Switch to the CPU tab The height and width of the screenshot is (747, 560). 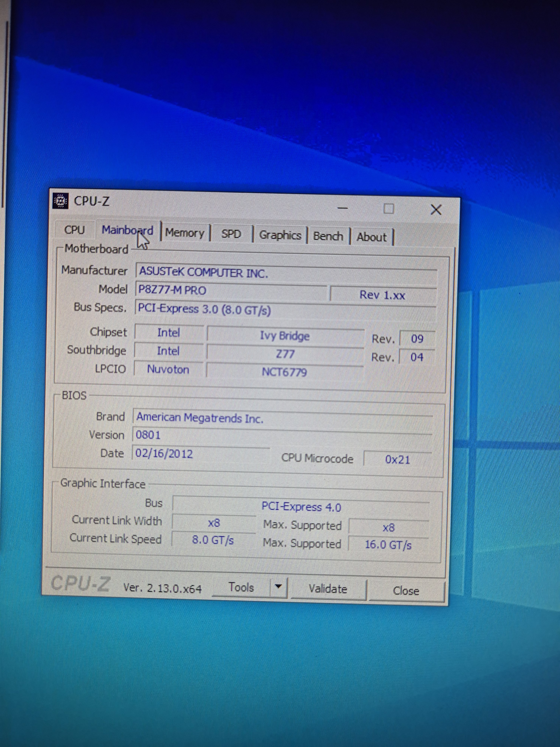click(74, 230)
